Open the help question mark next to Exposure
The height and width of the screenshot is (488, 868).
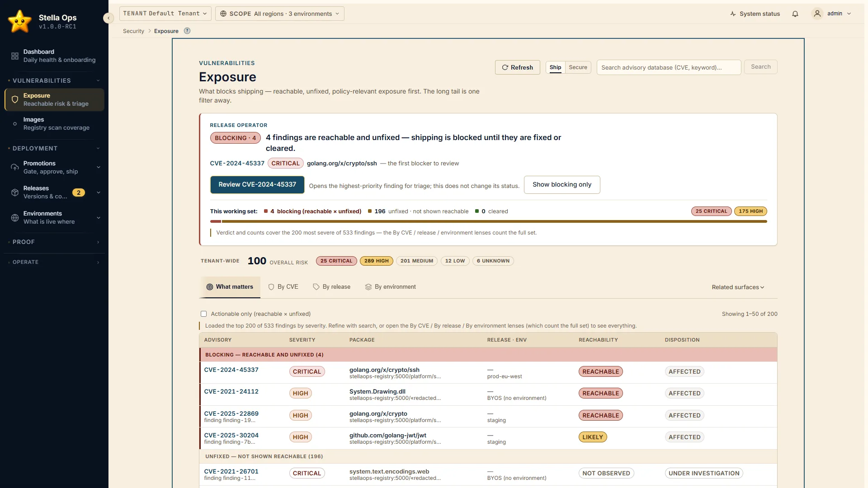tap(187, 31)
